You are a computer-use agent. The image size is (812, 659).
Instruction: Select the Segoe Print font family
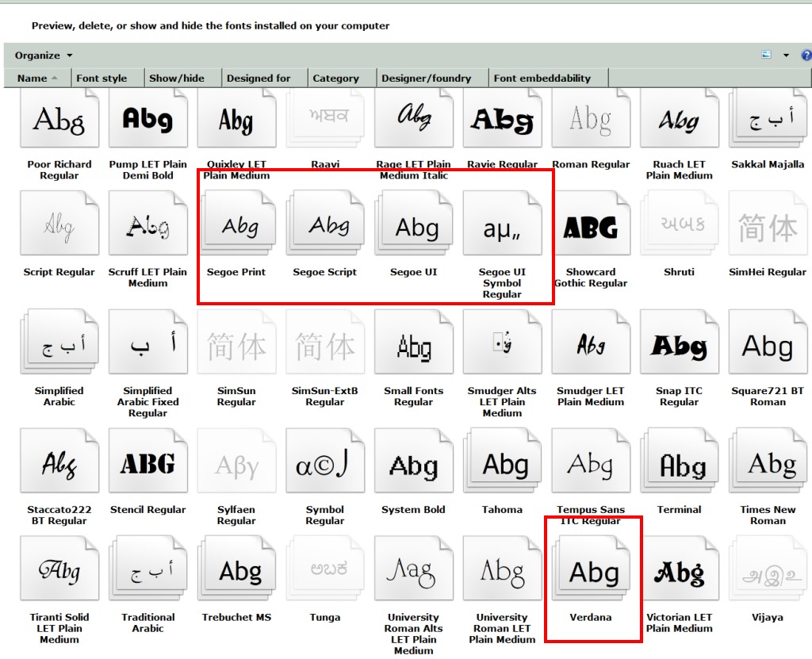tap(236, 224)
